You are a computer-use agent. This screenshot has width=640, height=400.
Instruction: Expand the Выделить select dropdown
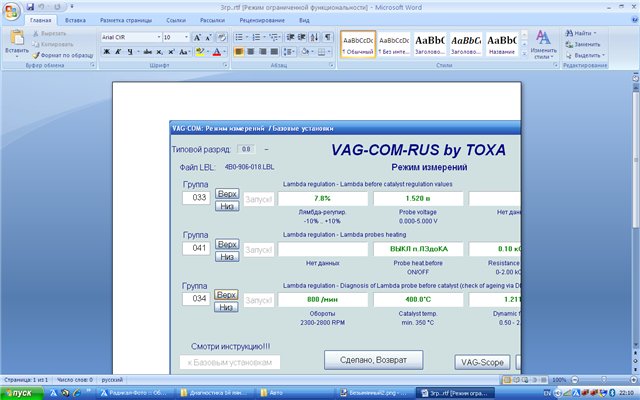click(x=603, y=55)
